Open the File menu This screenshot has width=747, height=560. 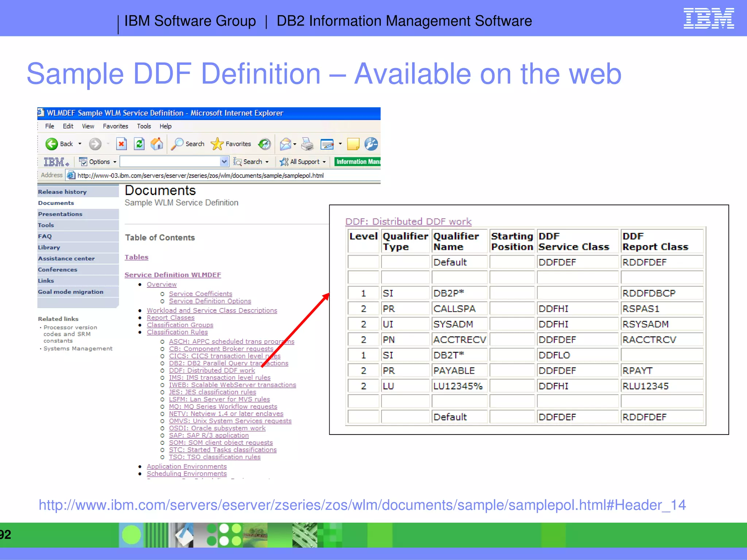coord(50,126)
